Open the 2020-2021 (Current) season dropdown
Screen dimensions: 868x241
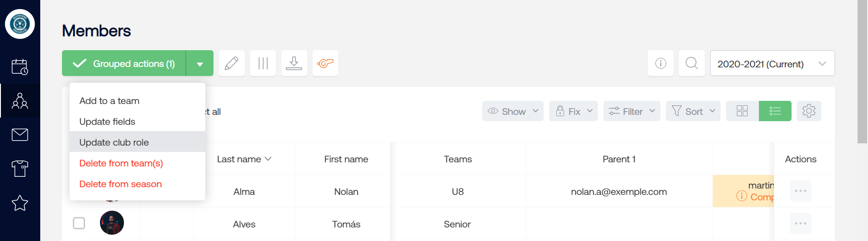click(772, 63)
